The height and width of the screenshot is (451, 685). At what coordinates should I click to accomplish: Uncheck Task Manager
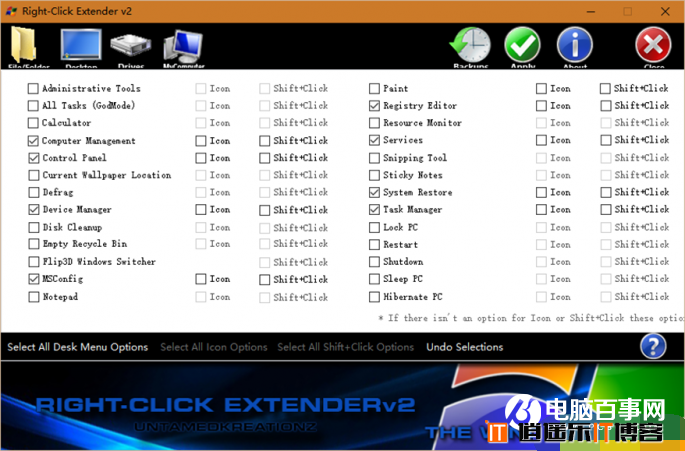tap(374, 210)
